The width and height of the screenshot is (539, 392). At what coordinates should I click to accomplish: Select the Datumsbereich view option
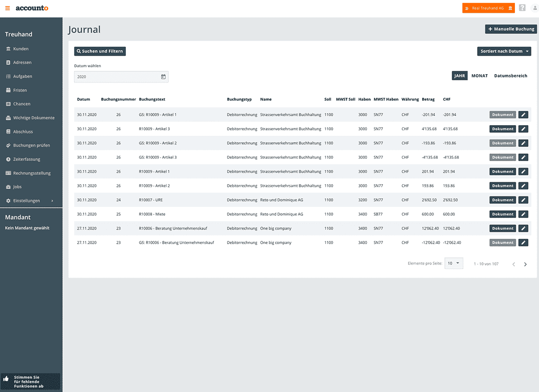511,76
